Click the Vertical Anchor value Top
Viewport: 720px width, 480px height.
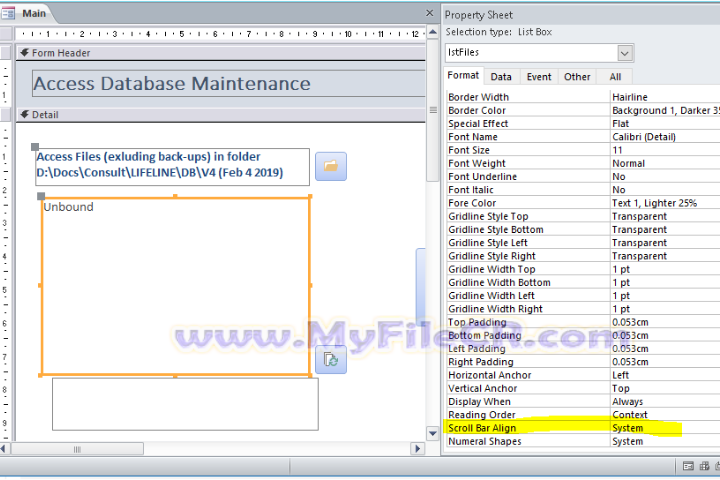665,389
